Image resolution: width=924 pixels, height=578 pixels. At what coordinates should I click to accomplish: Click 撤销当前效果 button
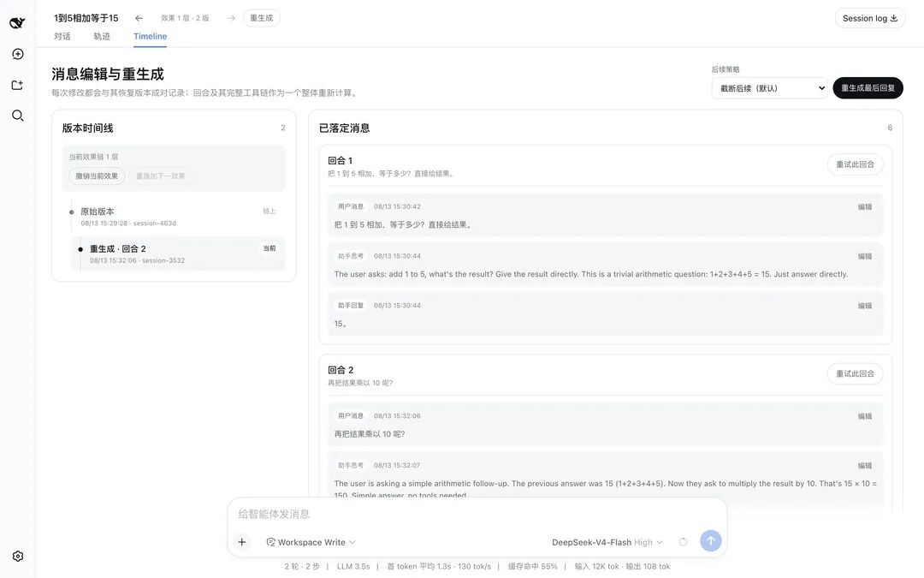click(97, 176)
